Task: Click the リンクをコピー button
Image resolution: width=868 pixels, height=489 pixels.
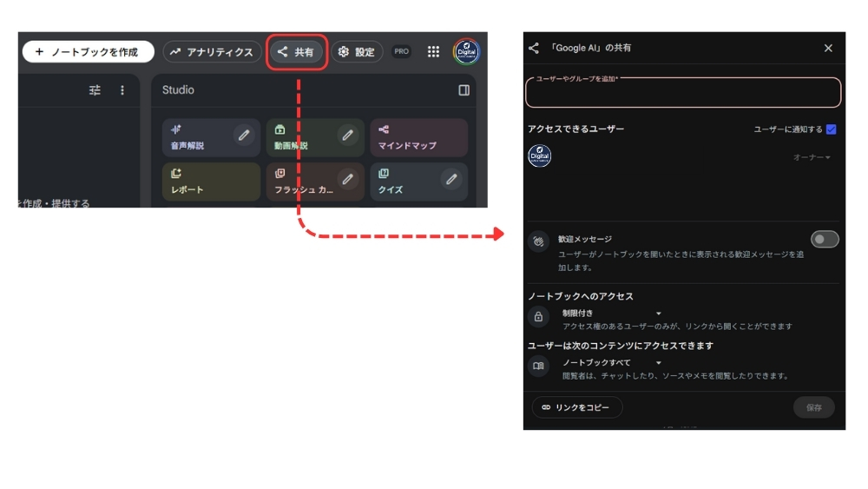Action: [x=577, y=407]
